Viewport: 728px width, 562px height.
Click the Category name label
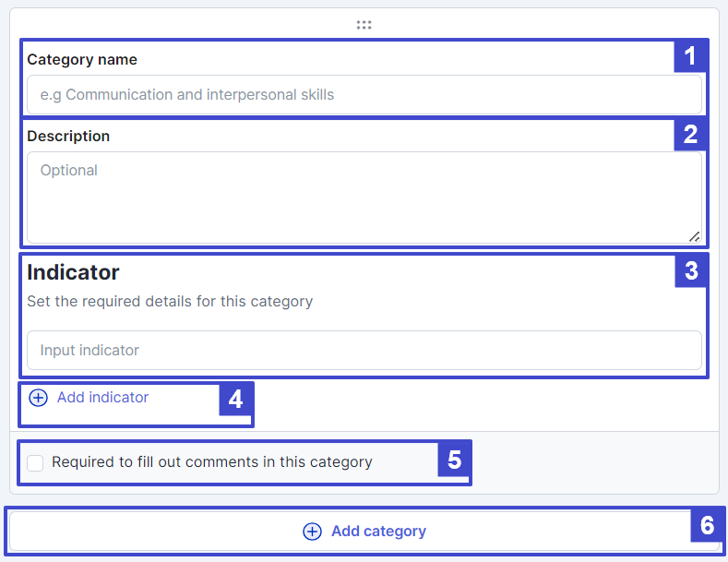pyautogui.click(x=82, y=59)
